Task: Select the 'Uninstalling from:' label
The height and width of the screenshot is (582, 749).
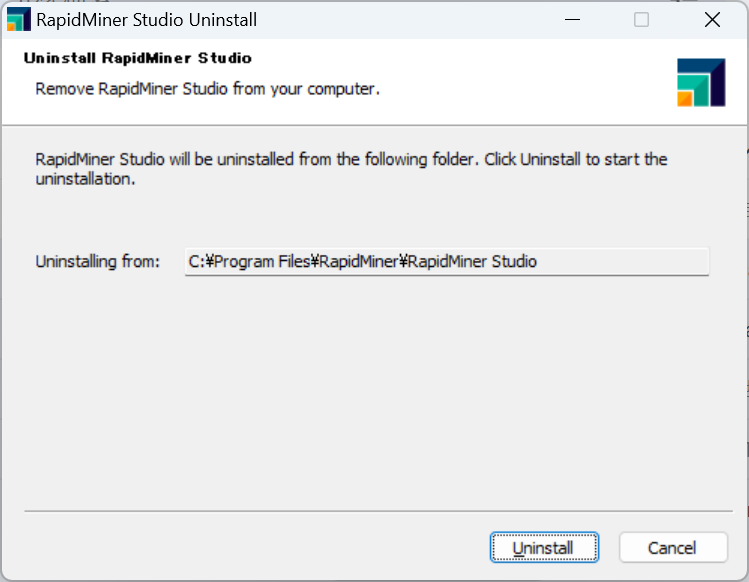Action: (97, 262)
